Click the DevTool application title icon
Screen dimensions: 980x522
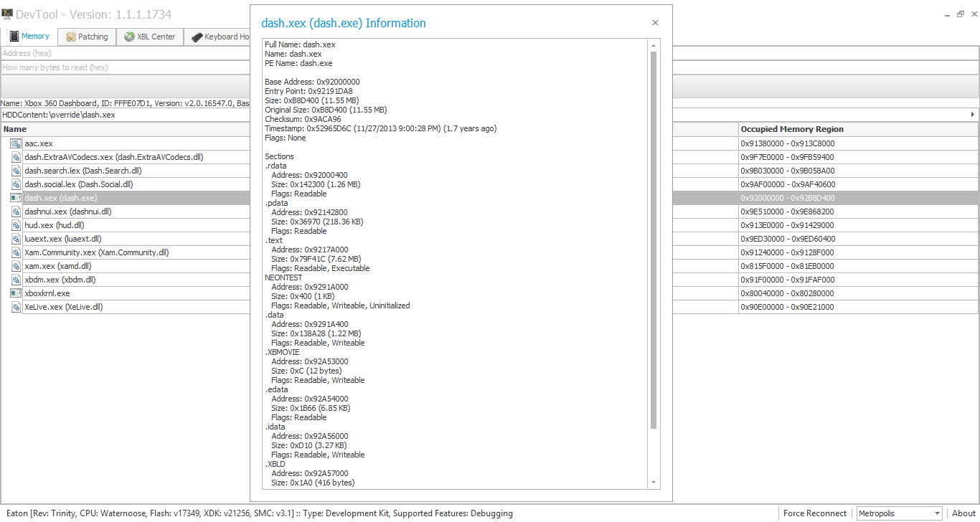7,14
